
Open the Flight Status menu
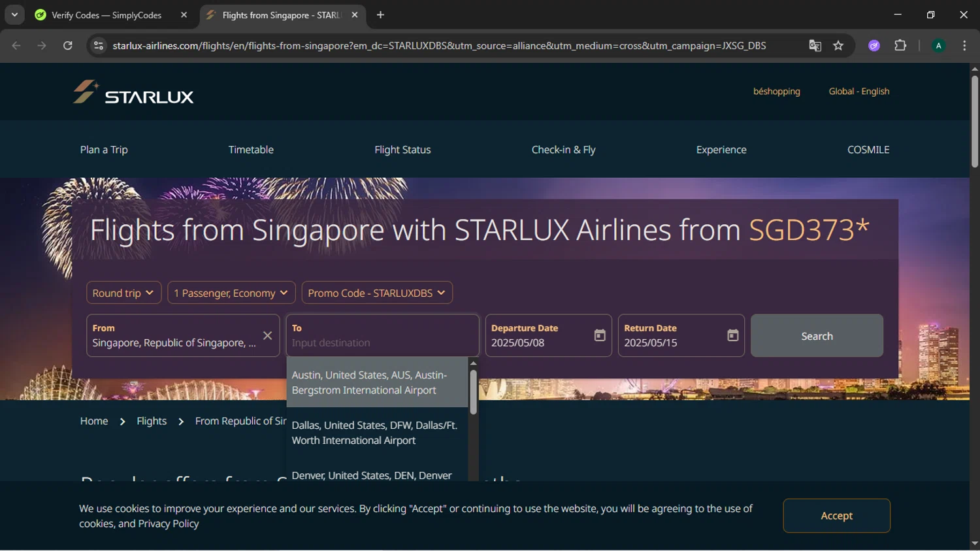[402, 150]
